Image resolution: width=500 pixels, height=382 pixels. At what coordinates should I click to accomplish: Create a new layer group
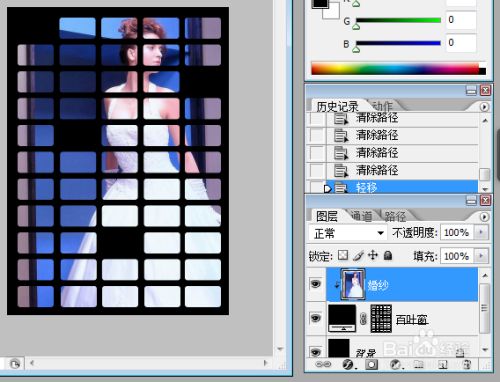419,364
